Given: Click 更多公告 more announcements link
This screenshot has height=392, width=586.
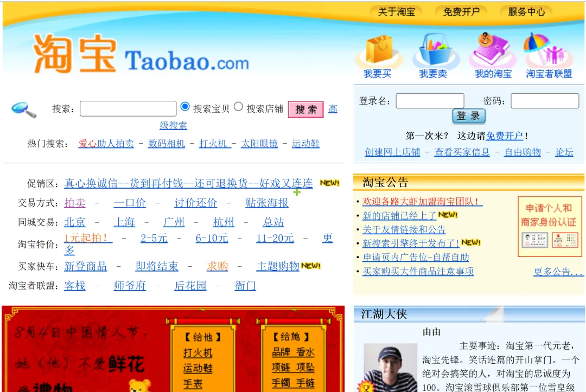Looking at the screenshot, I should 558,272.
